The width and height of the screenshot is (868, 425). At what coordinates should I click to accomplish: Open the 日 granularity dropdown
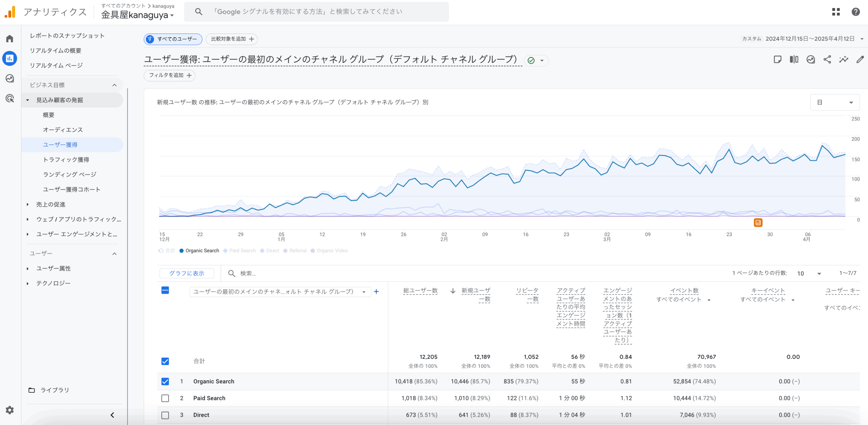(835, 102)
